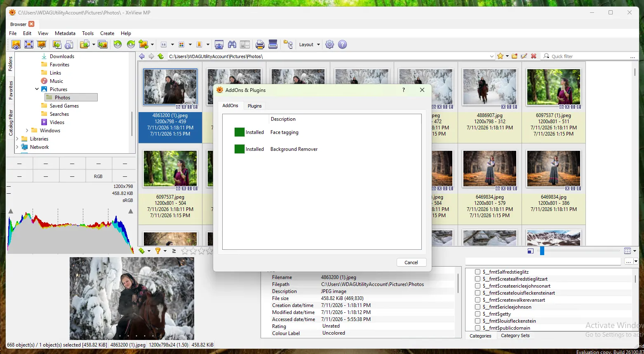
Task: Click the Compare images toolbar icon
Action: click(x=245, y=45)
